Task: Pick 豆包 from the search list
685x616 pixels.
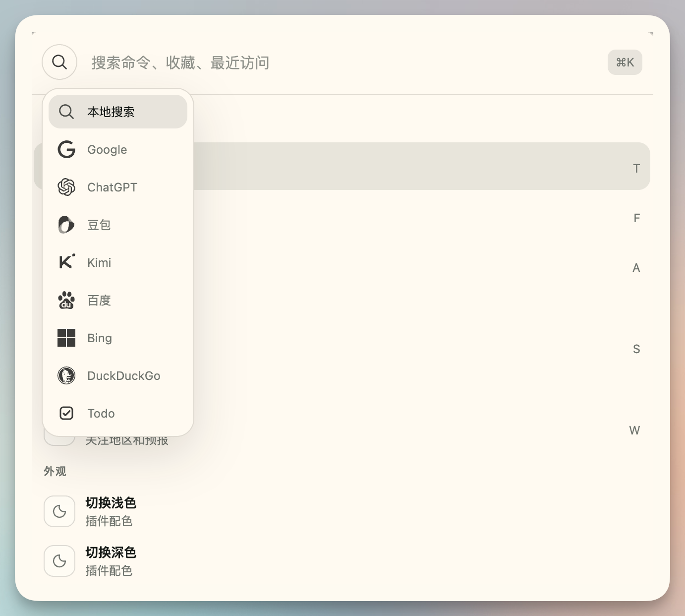Action: [x=118, y=225]
